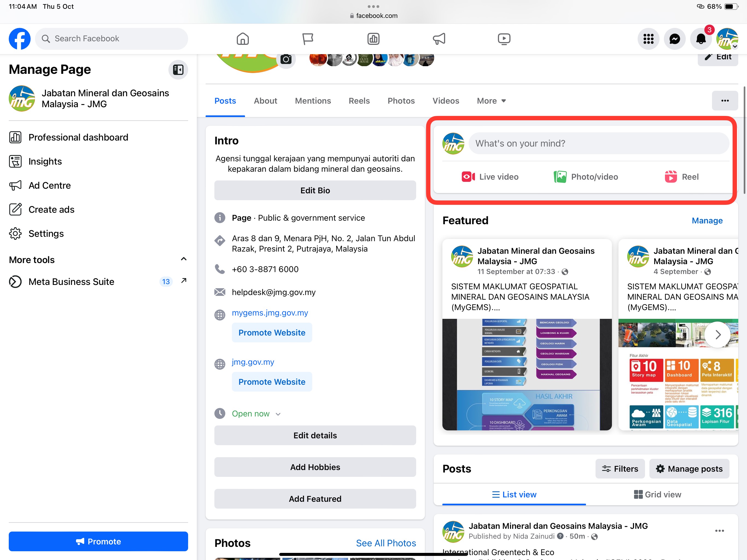This screenshot has width=747, height=560.
Task: Open the notifications bell
Action: coord(701,39)
